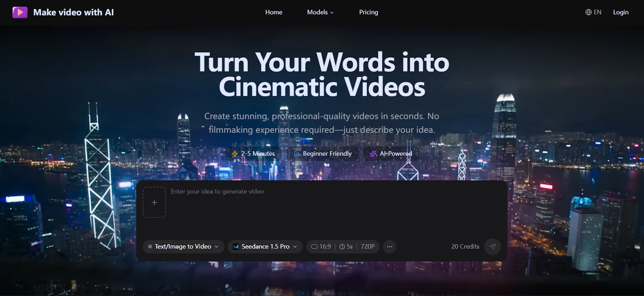Click the AI-Powered badge
644x296 pixels.
point(391,153)
